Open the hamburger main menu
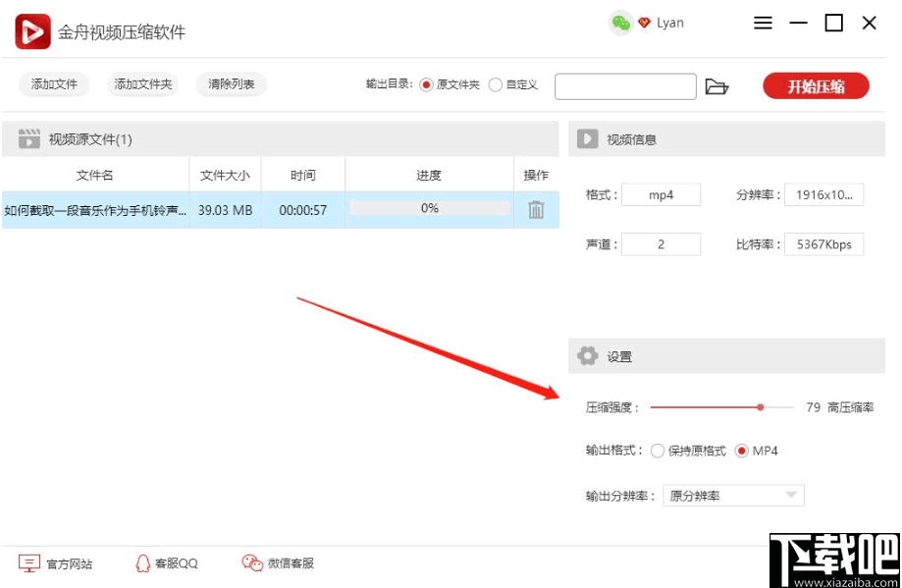This screenshot has height=588, width=902. pos(763,23)
